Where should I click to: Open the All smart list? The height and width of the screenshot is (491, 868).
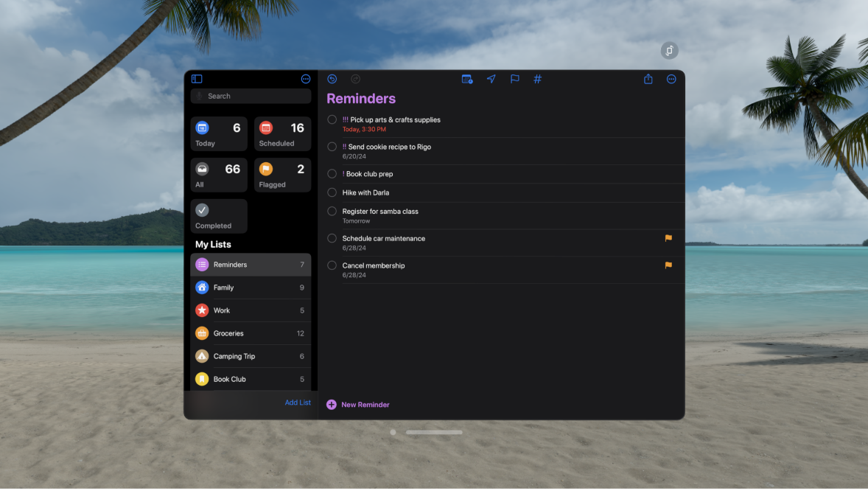point(219,175)
